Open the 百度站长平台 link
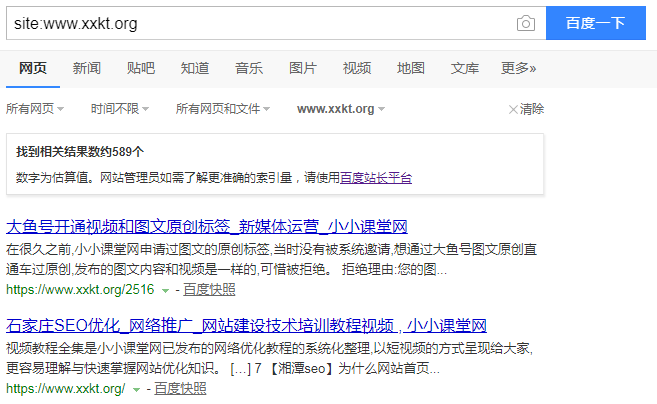Viewport: 657px width, 404px height. pyautogui.click(x=376, y=178)
